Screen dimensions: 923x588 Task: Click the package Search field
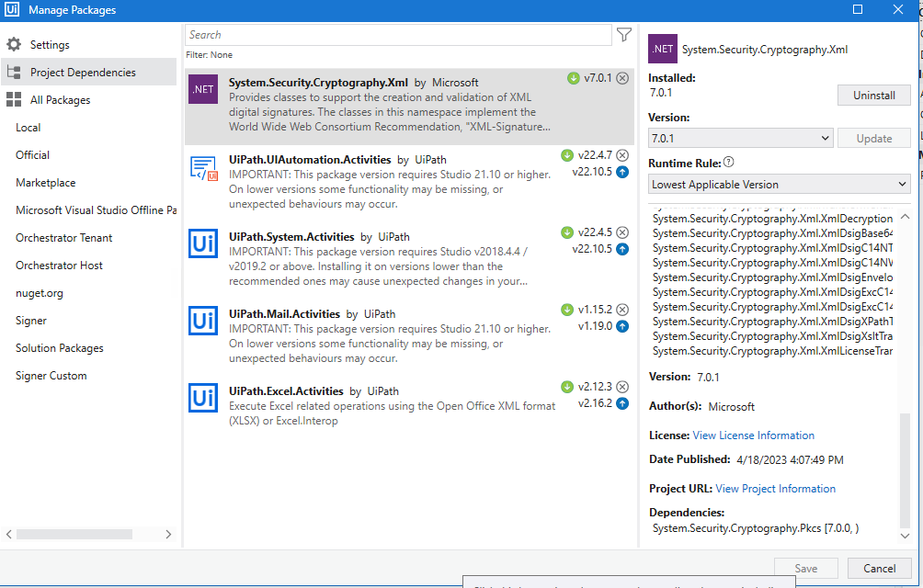398,35
